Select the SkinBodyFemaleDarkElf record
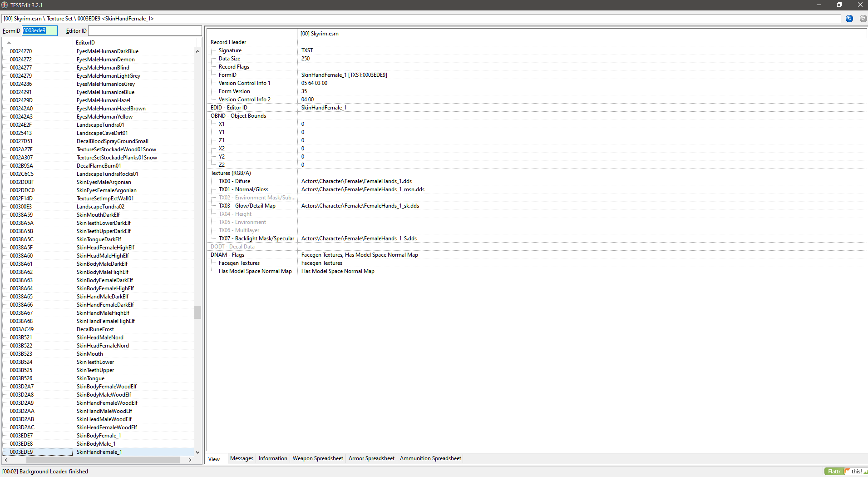Viewport: 868px width, 477px height. point(105,280)
